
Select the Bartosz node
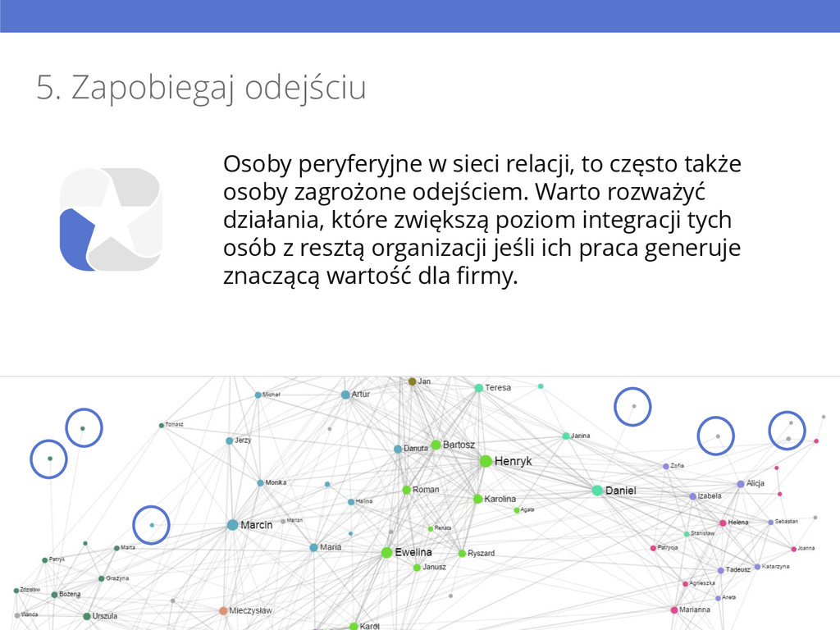tap(436, 445)
